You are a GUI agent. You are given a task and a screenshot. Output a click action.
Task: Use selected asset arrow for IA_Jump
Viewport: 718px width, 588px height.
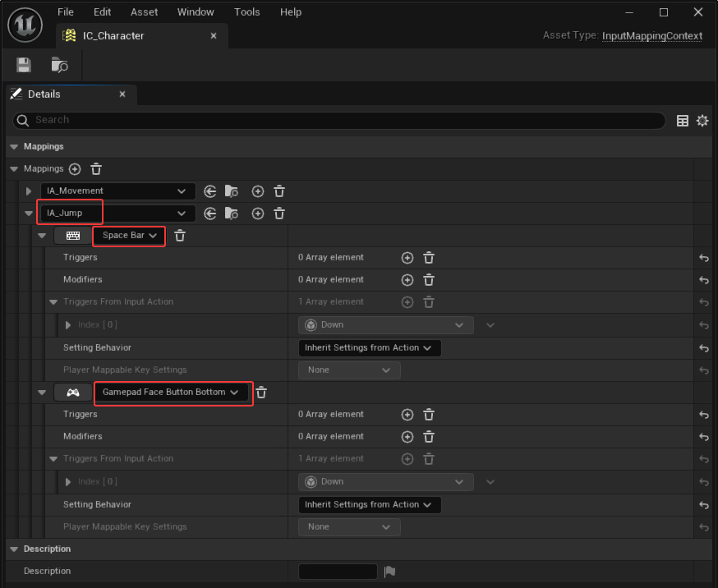pyautogui.click(x=210, y=214)
